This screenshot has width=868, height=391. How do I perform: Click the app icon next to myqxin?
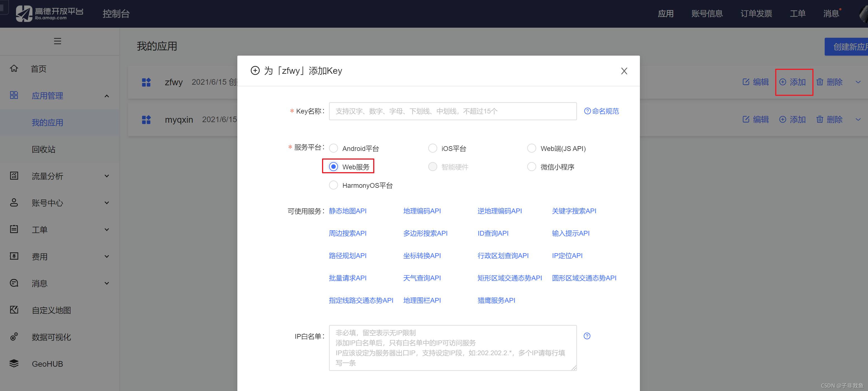[x=146, y=120]
